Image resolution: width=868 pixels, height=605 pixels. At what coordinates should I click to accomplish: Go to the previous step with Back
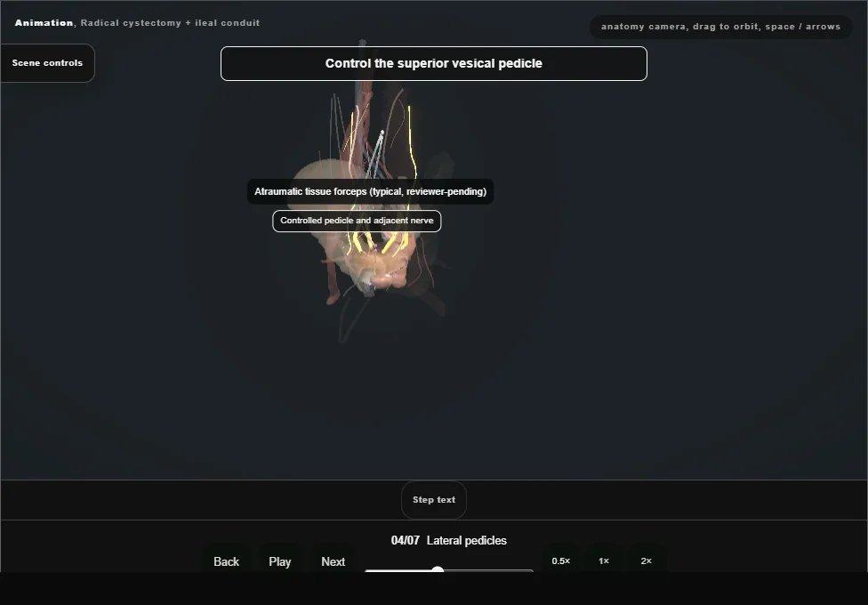tap(227, 561)
